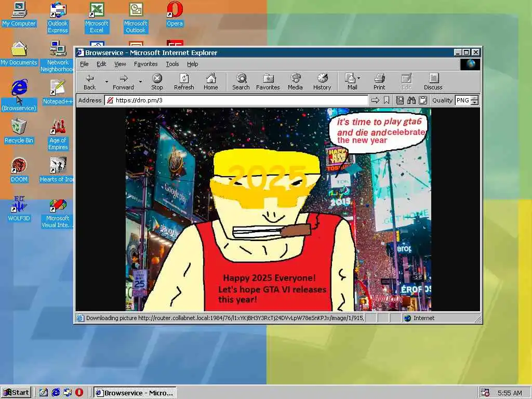Open the Forward history dropdown arrow

pyautogui.click(x=140, y=82)
